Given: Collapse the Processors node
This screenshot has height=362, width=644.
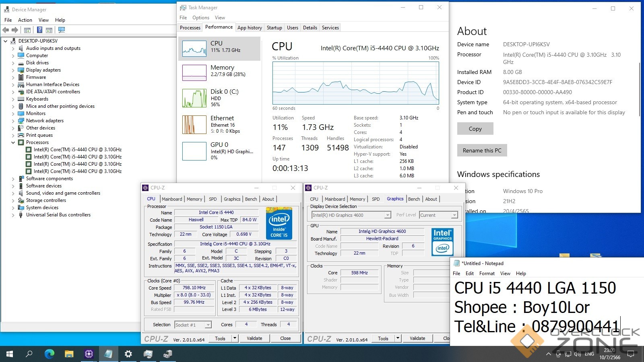Looking at the screenshot, I should 13,142.
